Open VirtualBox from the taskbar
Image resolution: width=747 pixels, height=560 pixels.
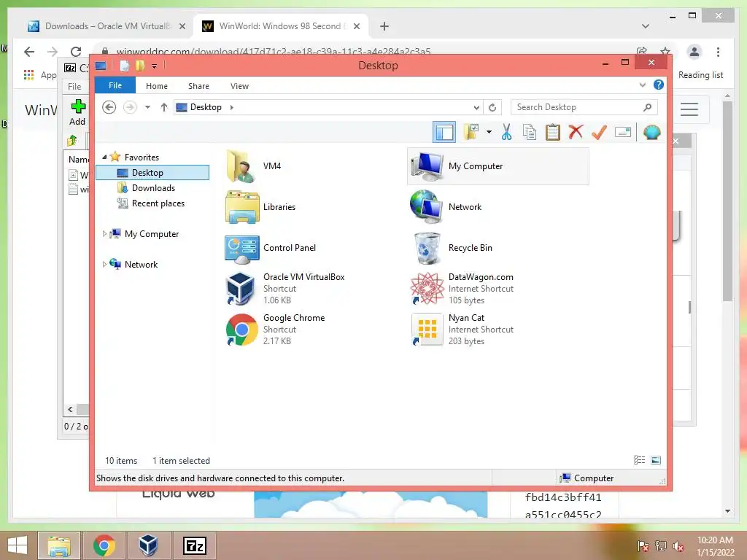pyautogui.click(x=148, y=545)
